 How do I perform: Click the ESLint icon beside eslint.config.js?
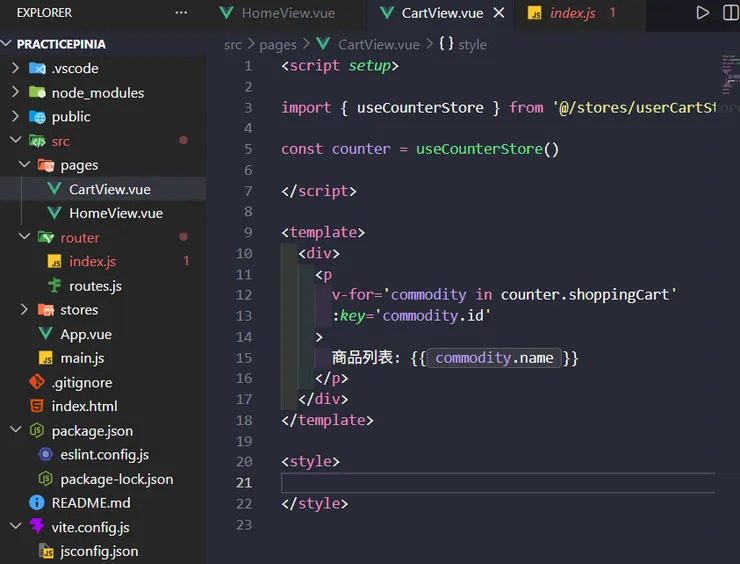pos(46,454)
